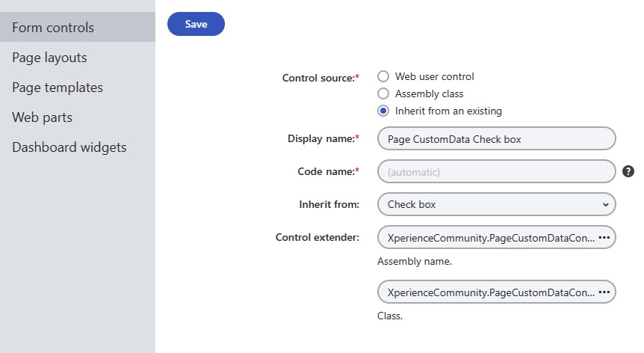The width and height of the screenshot is (644, 353).
Task: Focus the Code name input field
Action: tap(496, 171)
